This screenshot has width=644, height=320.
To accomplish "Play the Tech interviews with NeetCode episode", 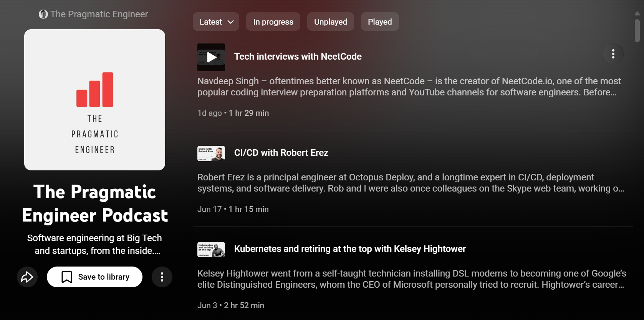I will (211, 57).
